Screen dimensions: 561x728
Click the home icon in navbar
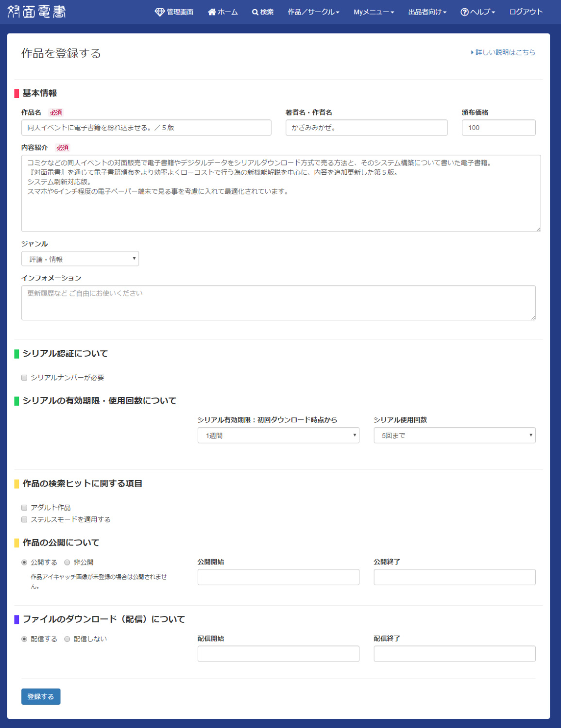click(212, 12)
